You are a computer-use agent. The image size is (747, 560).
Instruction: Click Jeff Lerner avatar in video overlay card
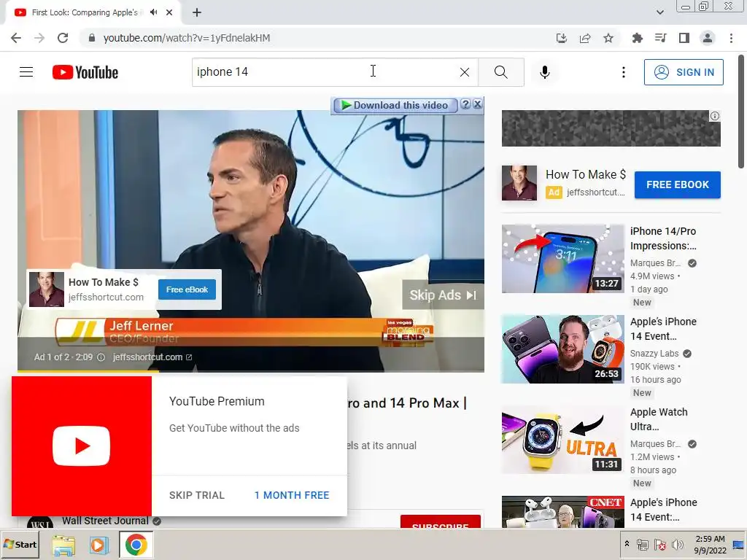46,289
